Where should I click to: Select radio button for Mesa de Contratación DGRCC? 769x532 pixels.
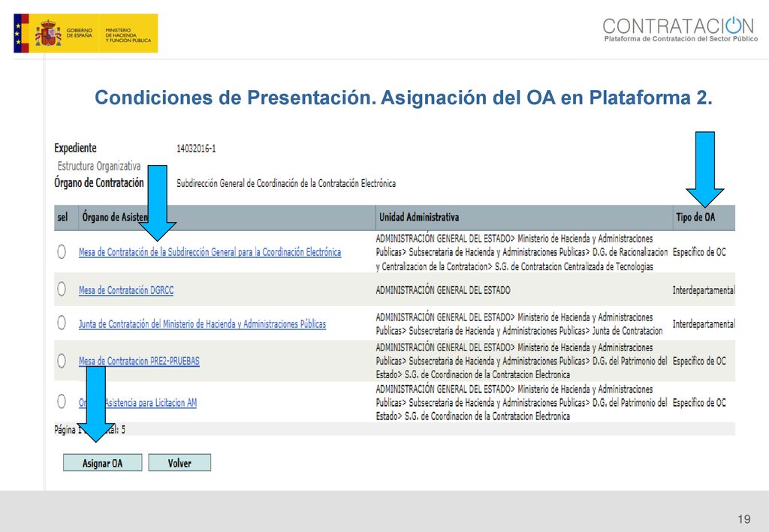[62, 289]
